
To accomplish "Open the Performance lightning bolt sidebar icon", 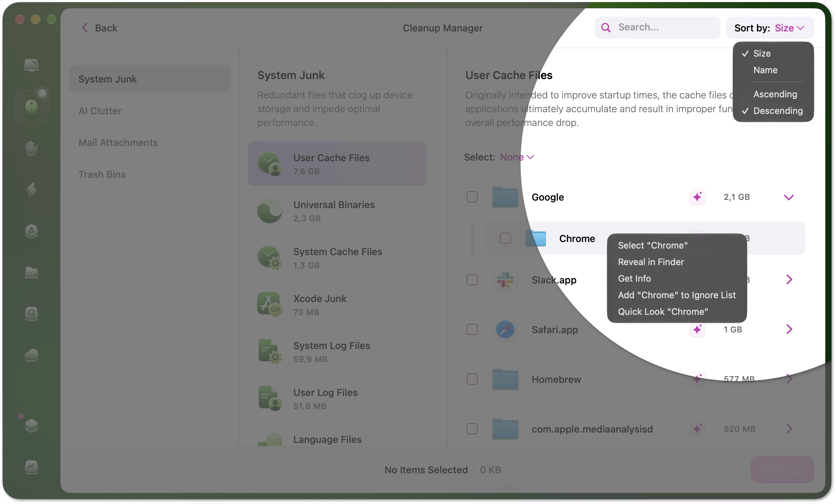I will [x=31, y=190].
